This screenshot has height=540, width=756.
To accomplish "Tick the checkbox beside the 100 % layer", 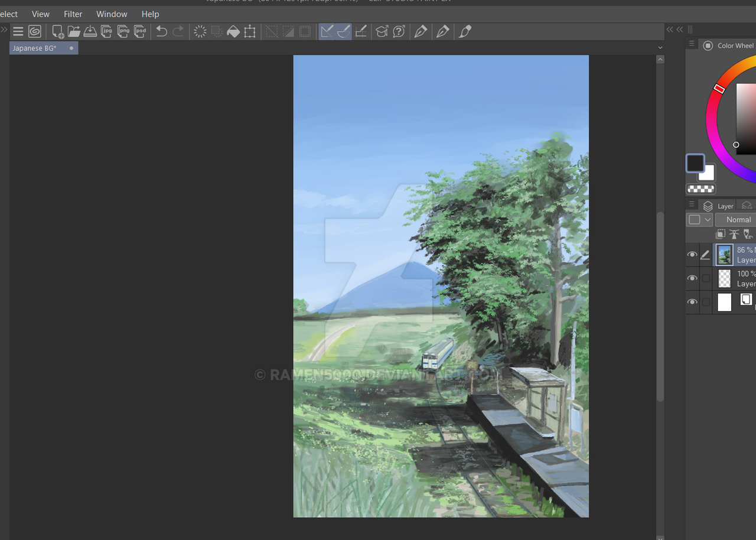I will pos(706,278).
